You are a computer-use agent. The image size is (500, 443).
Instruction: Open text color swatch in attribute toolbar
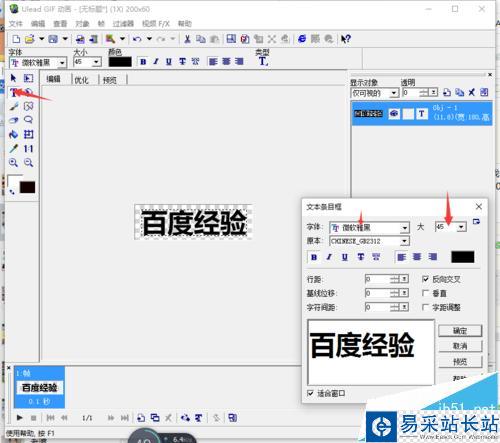click(x=120, y=62)
